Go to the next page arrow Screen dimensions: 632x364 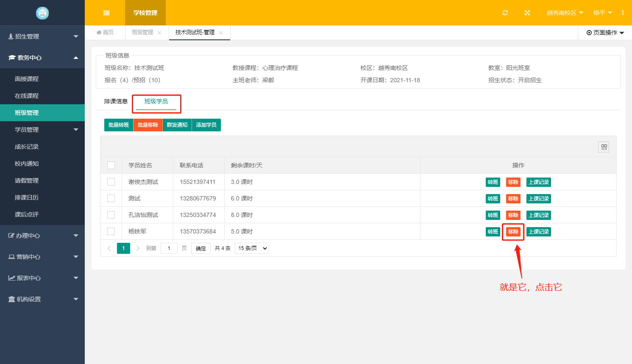point(138,248)
